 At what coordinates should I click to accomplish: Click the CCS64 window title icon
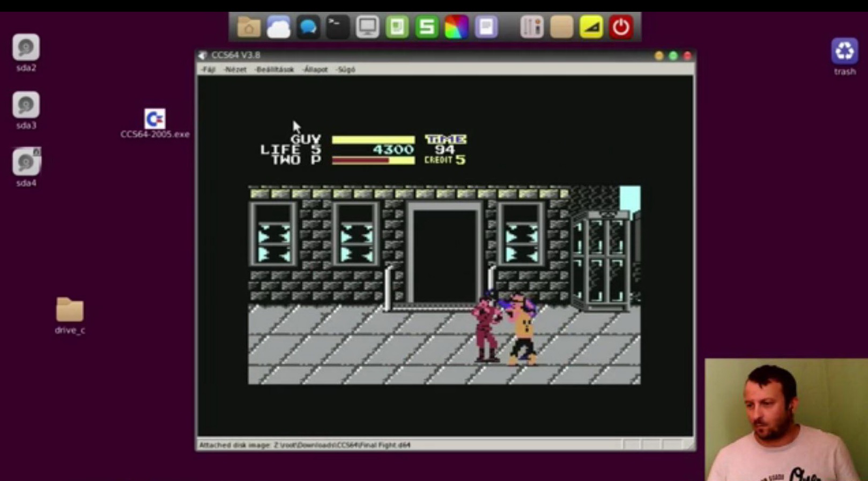[203, 55]
